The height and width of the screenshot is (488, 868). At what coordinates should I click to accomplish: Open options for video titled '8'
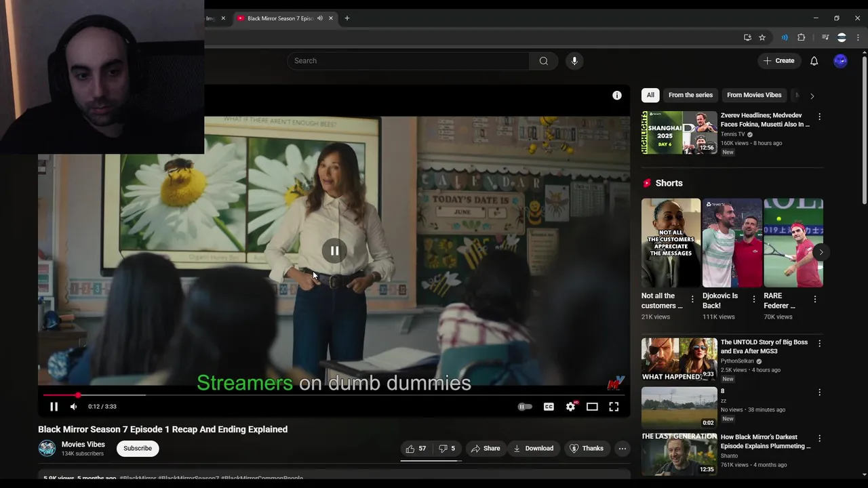(819, 392)
